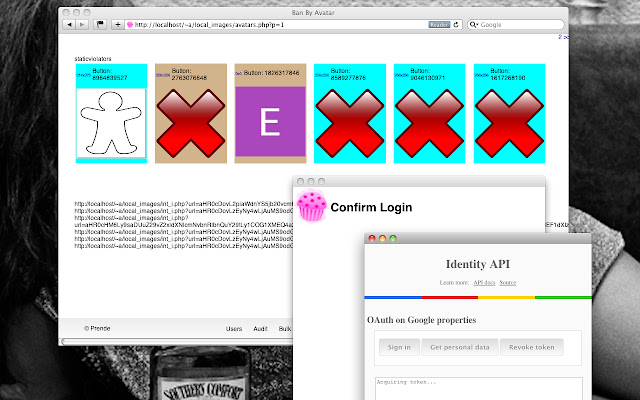Click the plus add-bookmark button
The height and width of the screenshot is (400, 640).
click(118, 23)
